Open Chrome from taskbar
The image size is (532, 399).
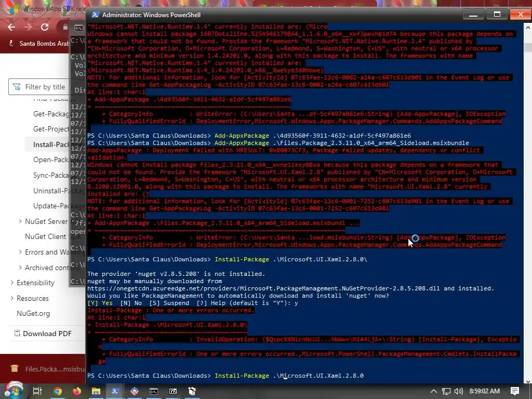[x=57, y=391]
